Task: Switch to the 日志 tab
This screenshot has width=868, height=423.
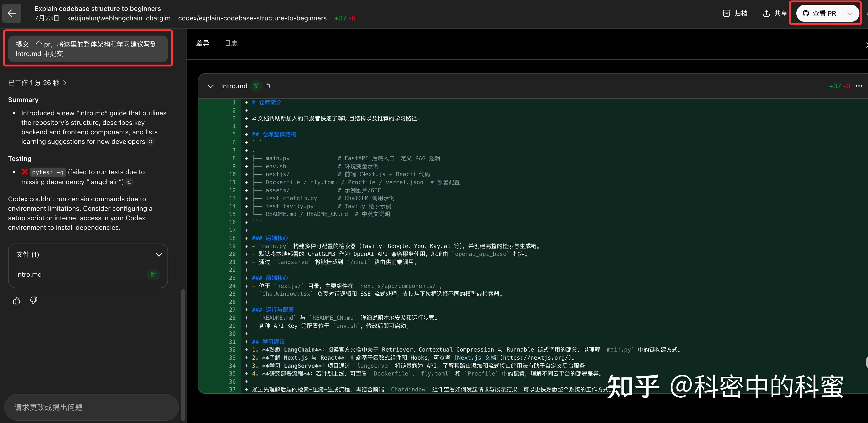Action: point(231,43)
